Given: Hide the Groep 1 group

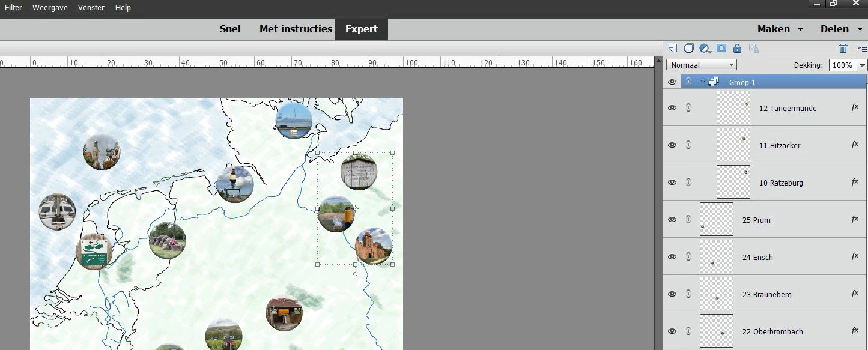Looking at the screenshot, I should point(672,82).
